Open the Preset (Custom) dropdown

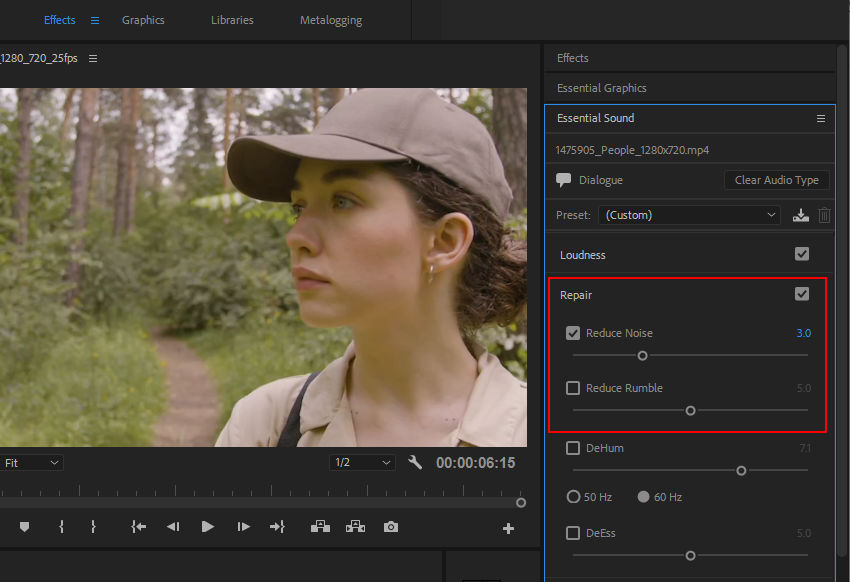689,215
